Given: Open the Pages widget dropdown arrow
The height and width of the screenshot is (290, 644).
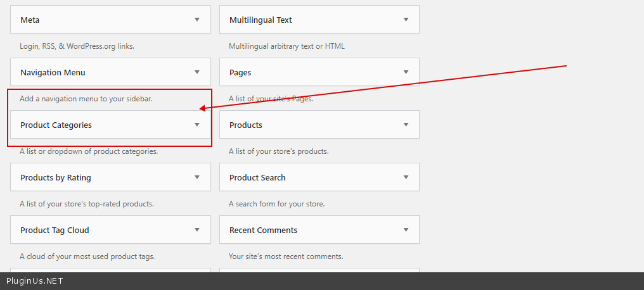Looking at the screenshot, I should [x=406, y=72].
